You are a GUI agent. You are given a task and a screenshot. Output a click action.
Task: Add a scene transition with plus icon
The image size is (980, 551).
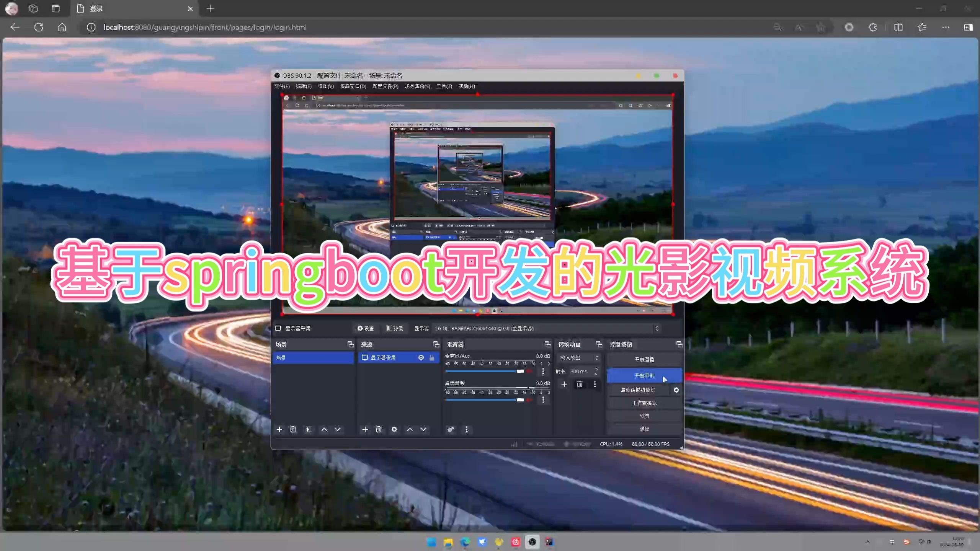[x=564, y=384]
